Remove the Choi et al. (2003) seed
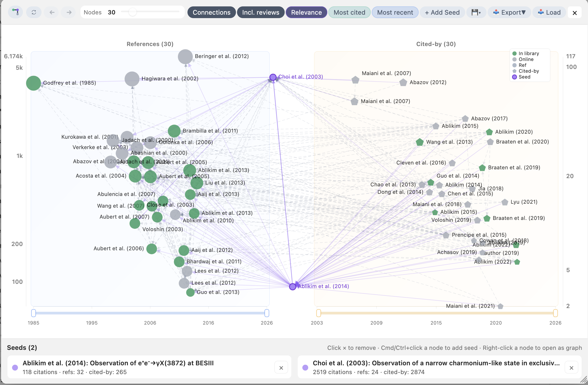Image resolution: width=588 pixels, height=385 pixels. (x=571, y=368)
